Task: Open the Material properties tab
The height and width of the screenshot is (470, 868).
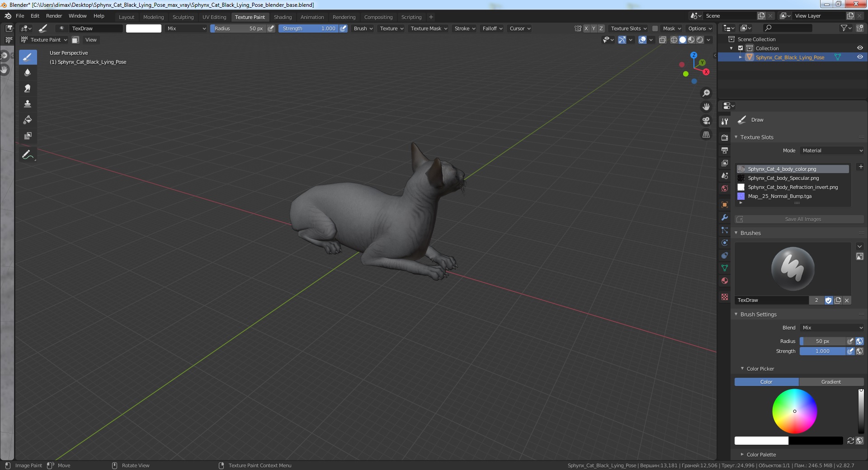Action: (x=725, y=281)
